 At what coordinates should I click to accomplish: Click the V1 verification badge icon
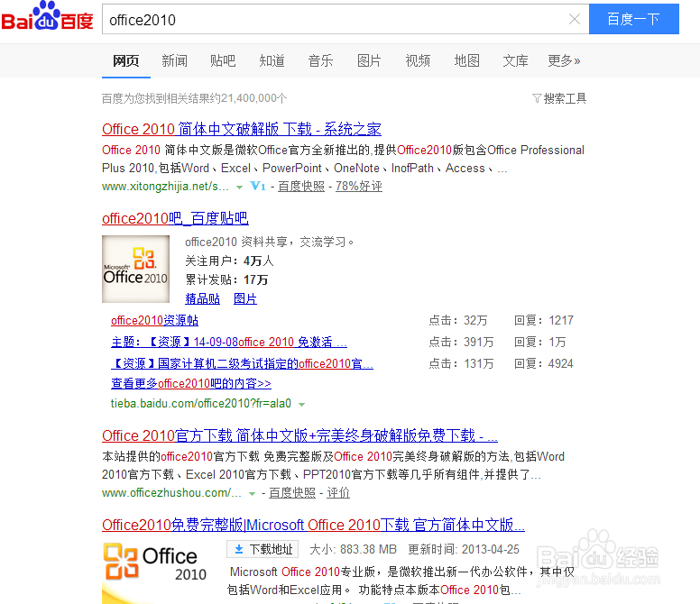click(x=258, y=186)
